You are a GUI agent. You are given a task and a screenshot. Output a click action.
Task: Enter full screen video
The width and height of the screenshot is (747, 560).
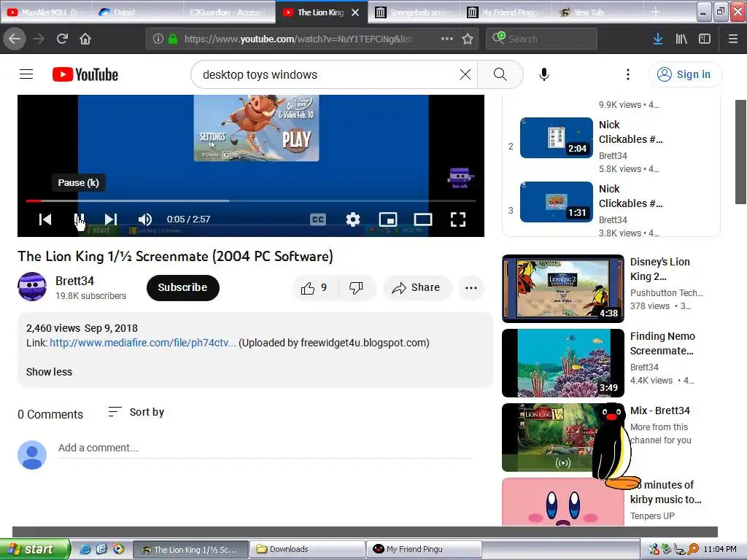[x=458, y=219]
